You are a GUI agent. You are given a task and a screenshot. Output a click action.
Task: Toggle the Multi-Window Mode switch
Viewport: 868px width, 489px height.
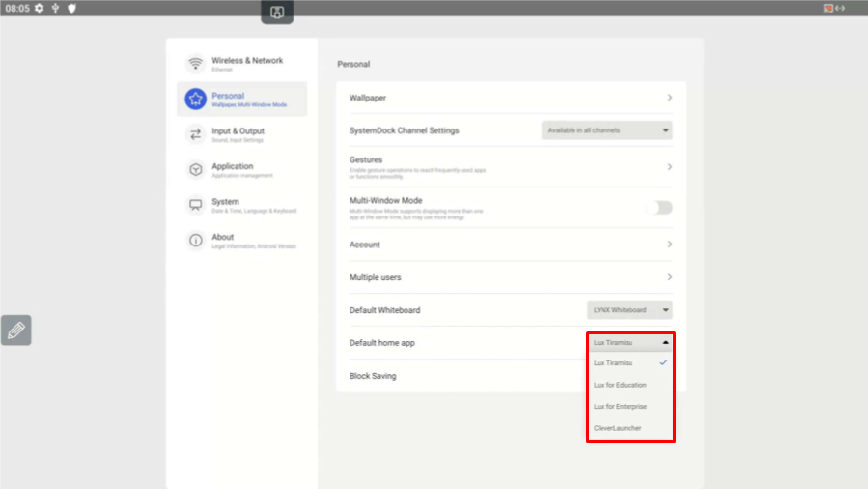coord(660,208)
